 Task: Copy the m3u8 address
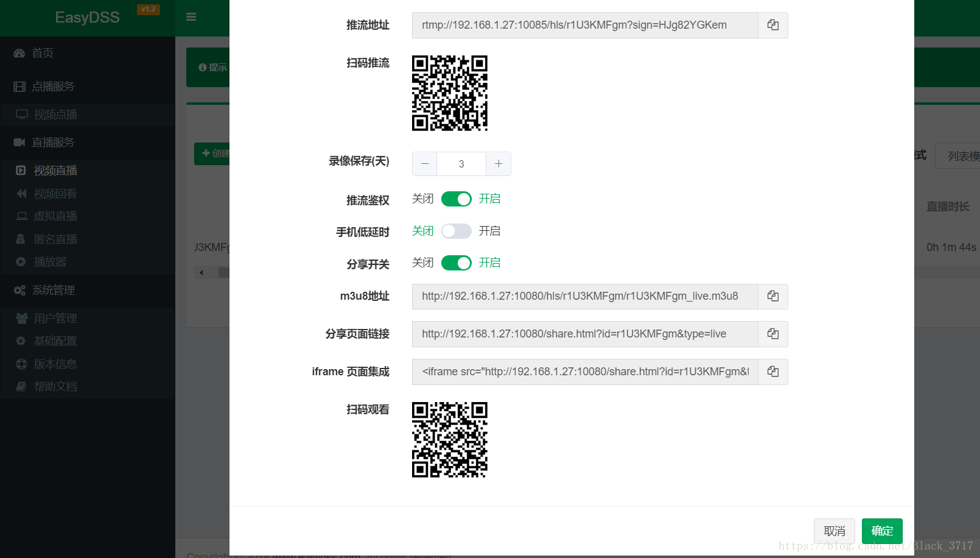click(x=773, y=296)
